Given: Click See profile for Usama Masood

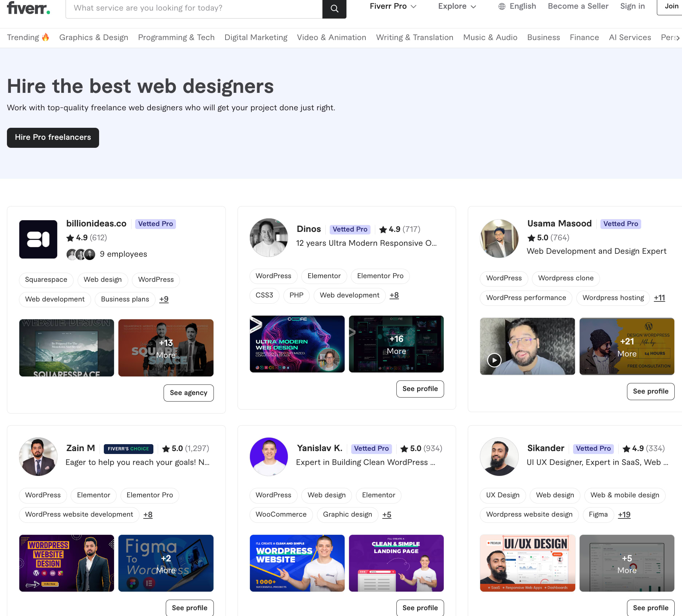Looking at the screenshot, I should [x=650, y=391].
